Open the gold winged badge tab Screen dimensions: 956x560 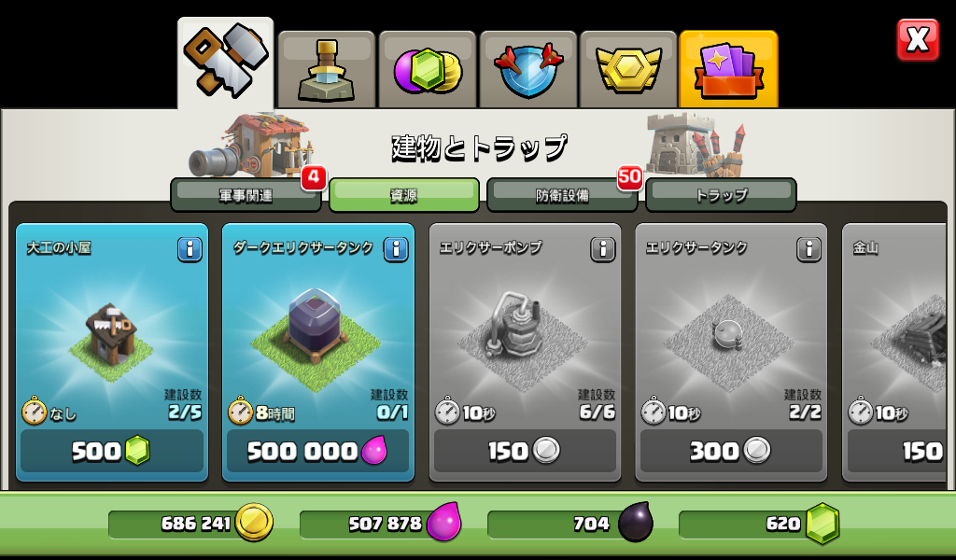(628, 69)
